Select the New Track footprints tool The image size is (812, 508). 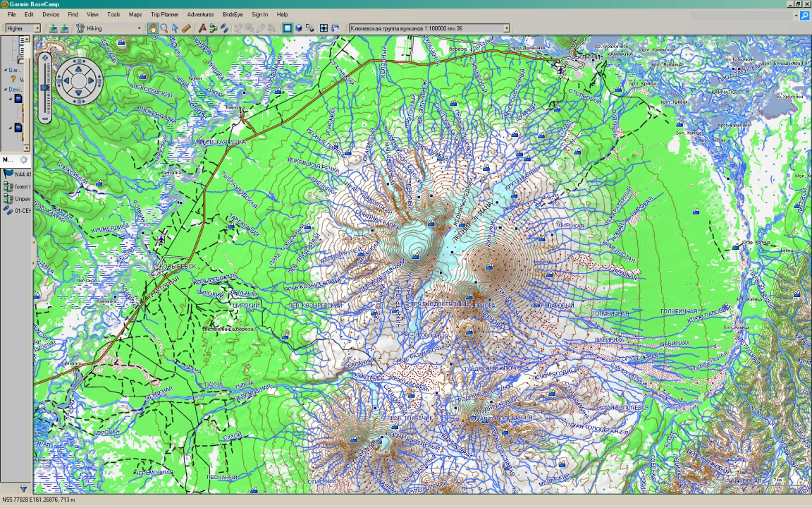click(224, 28)
